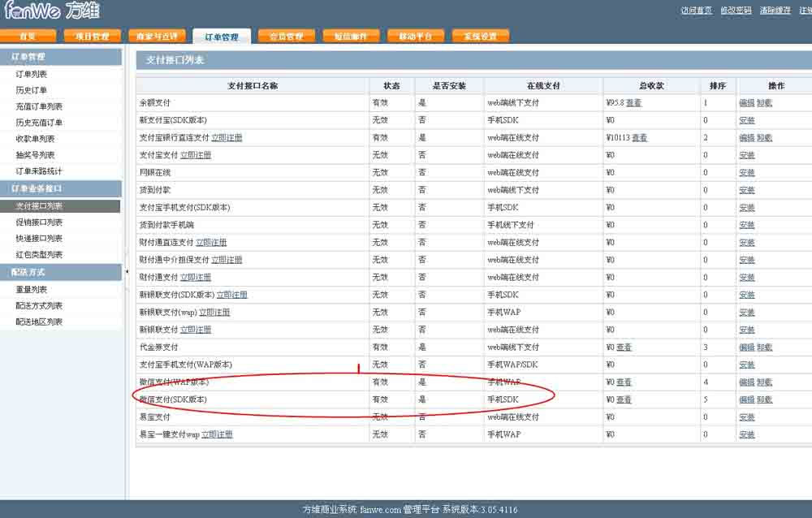Click the 总收款 column header
The image size is (812, 518).
651,85
